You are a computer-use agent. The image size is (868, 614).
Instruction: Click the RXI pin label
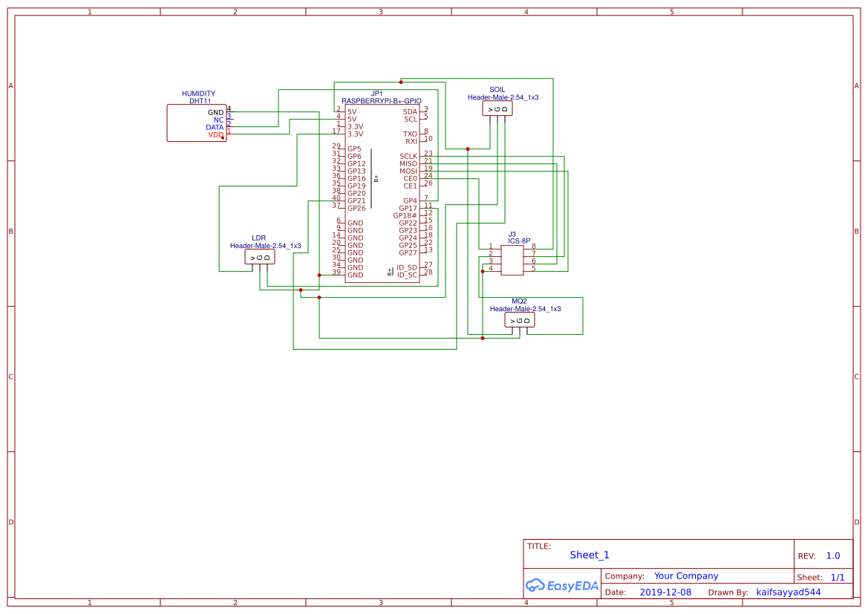[411, 141]
